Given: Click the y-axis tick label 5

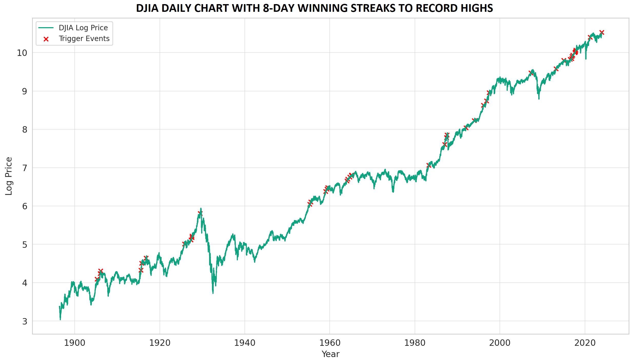Looking at the screenshot, I should 25,245.
